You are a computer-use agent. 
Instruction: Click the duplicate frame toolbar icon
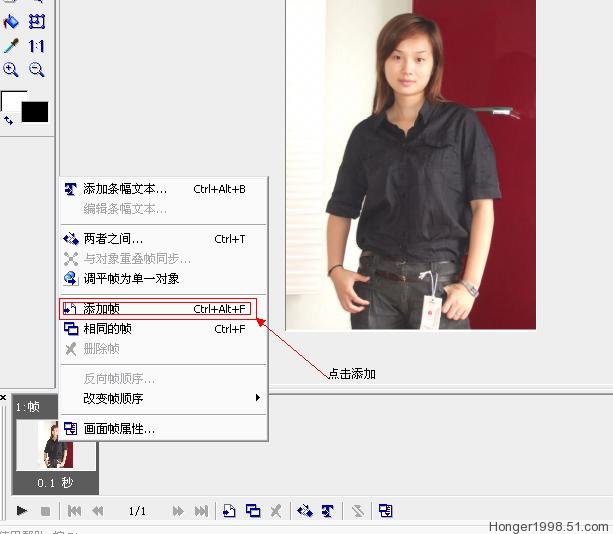tap(253, 511)
